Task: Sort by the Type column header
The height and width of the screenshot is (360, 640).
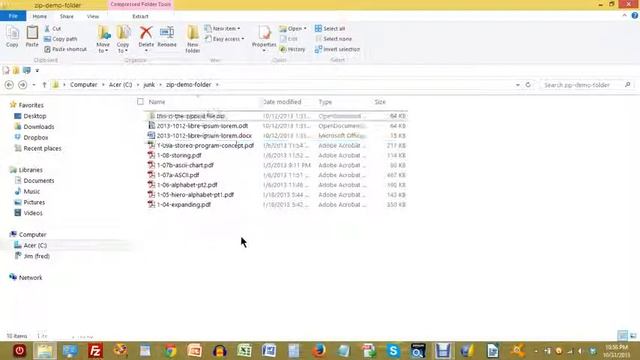Action: coord(325,102)
